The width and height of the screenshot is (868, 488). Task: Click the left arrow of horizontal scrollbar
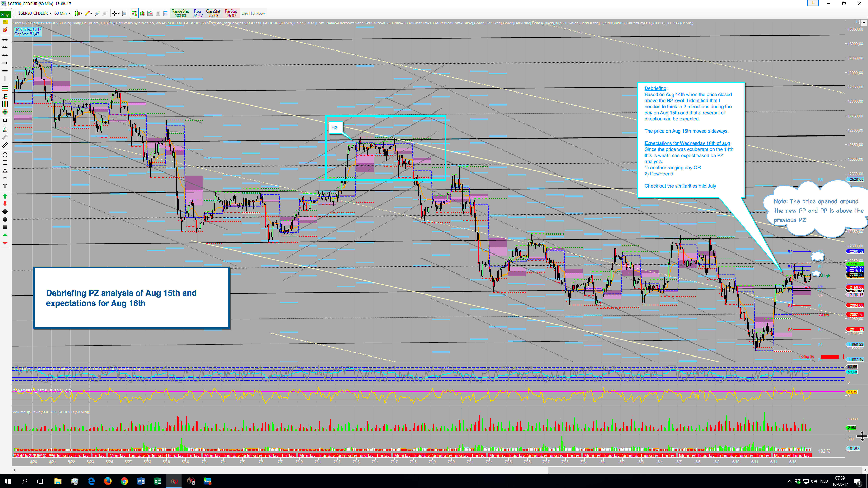click(14, 470)
